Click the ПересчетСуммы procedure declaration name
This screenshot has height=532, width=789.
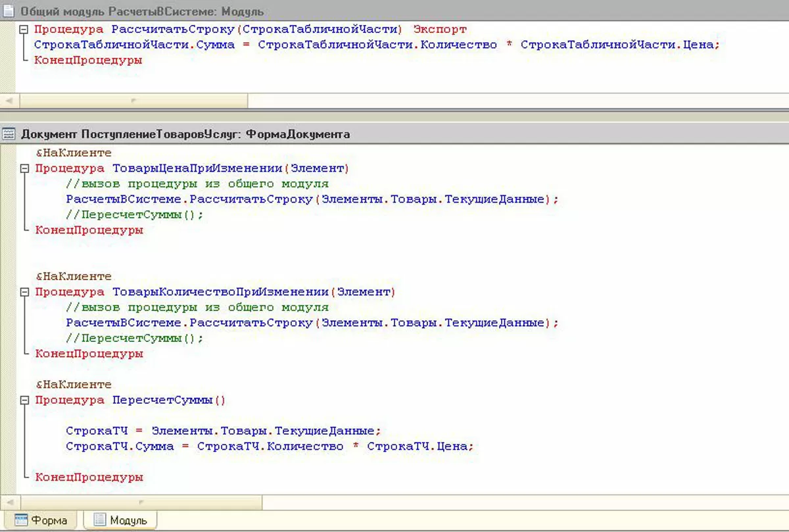point(162,400)
